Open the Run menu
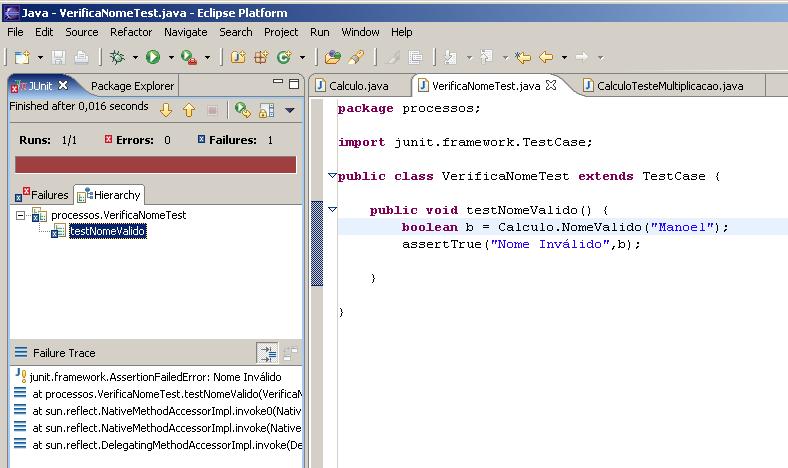Viewport: 788px width, 468px height. click(320, 32)
